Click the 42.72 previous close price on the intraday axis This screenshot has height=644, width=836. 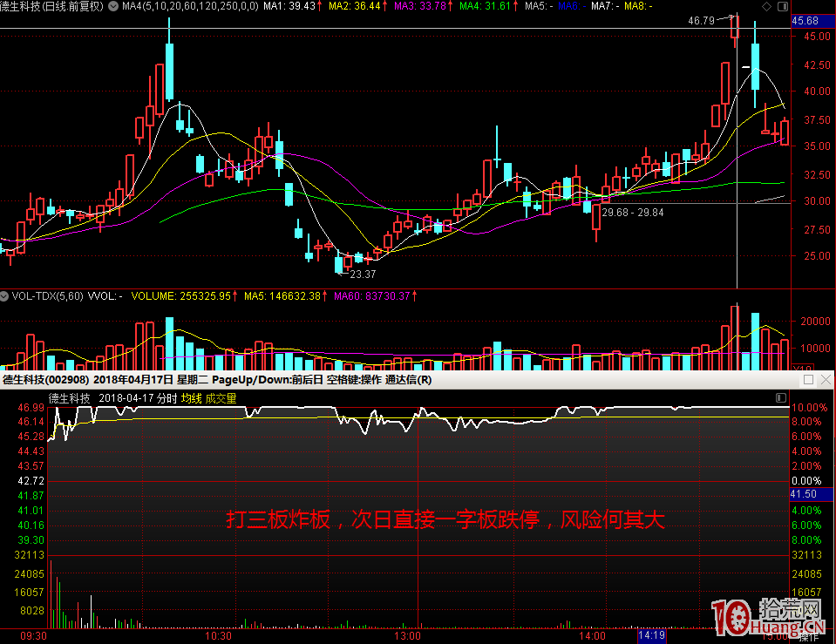31,481
